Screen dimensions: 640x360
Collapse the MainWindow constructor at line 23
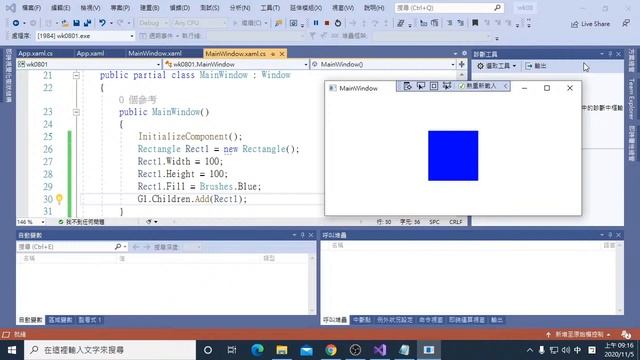point(76,112)
